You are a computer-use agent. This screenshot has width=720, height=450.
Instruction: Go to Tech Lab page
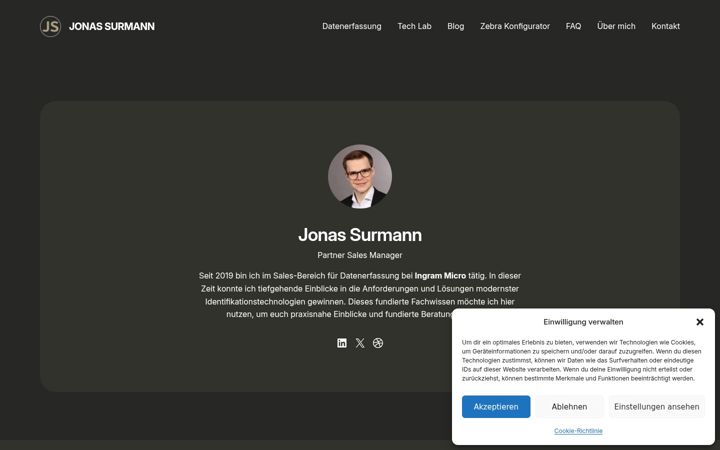click(414, 26)
